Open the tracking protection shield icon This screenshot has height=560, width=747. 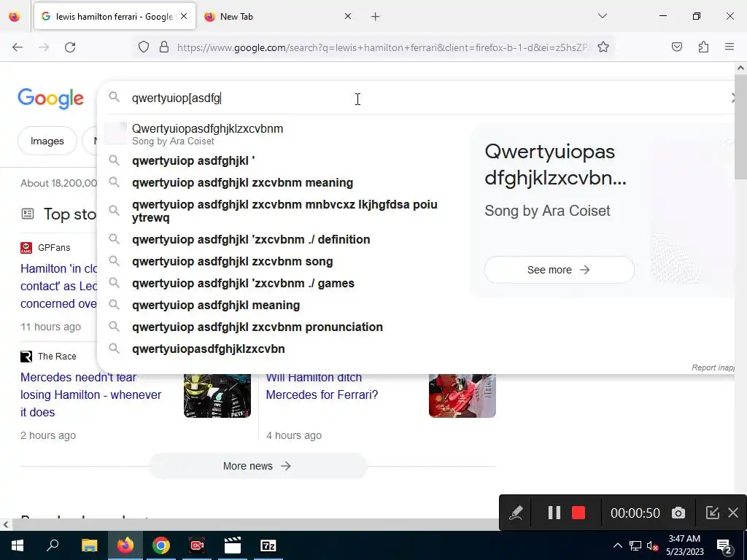point(144,47)
